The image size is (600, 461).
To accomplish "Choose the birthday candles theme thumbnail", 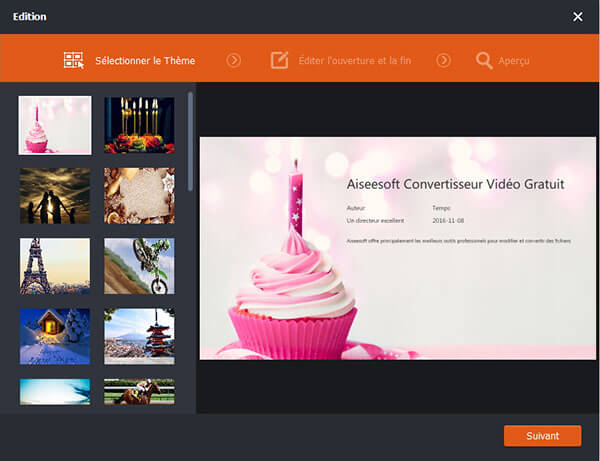I will 139,125.
